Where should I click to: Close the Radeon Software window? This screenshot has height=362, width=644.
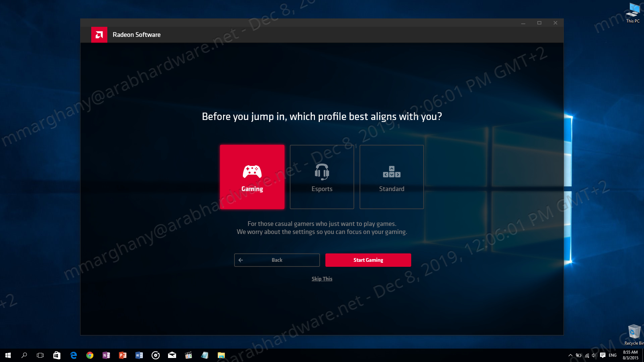click(555, 23)
